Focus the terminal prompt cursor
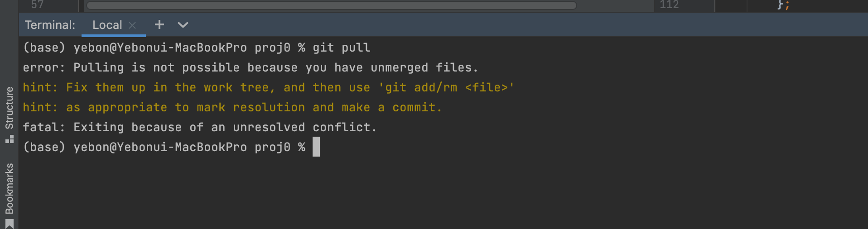Screen dimensions: 868x229 (x=316, y=147)
